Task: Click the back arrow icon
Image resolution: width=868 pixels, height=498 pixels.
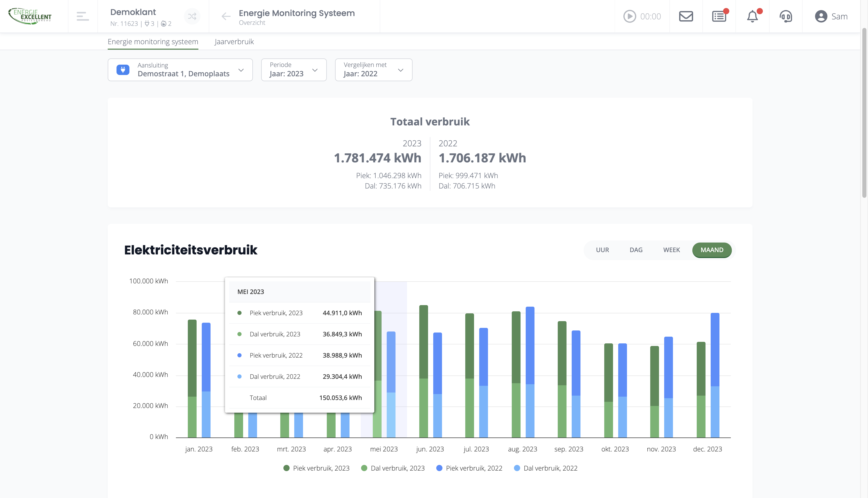Action: pos(226,16)
